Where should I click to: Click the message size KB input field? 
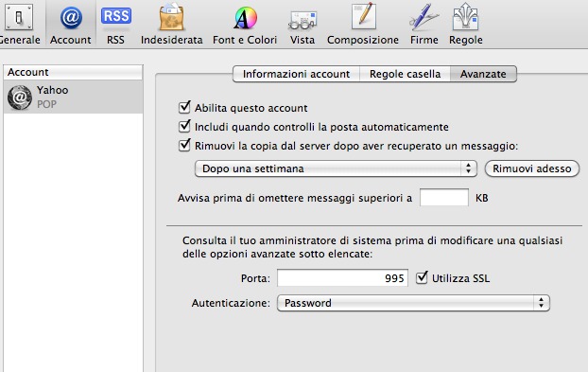(x=444, y=198)
